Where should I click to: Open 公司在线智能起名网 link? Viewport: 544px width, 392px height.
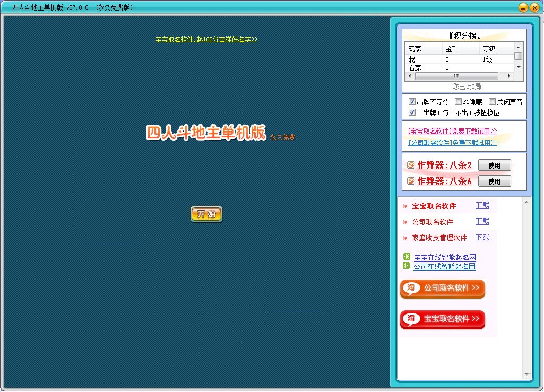(x=444, y=266)
